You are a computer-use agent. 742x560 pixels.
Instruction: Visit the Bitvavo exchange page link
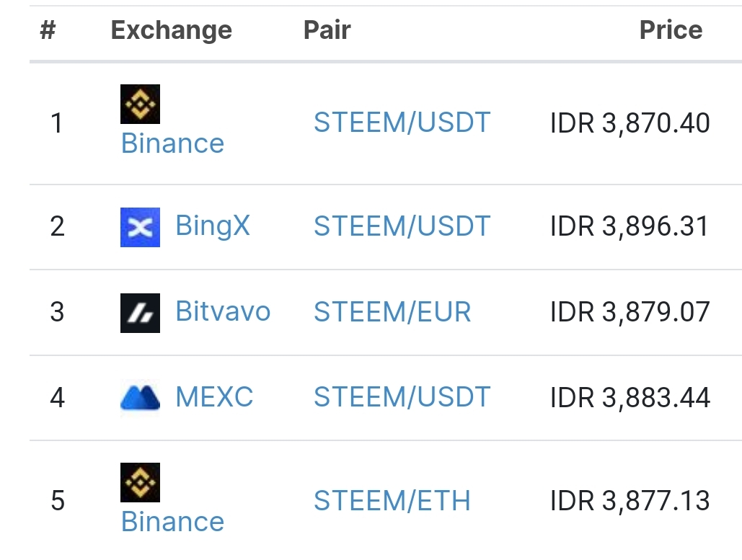[x=223, y=312]
